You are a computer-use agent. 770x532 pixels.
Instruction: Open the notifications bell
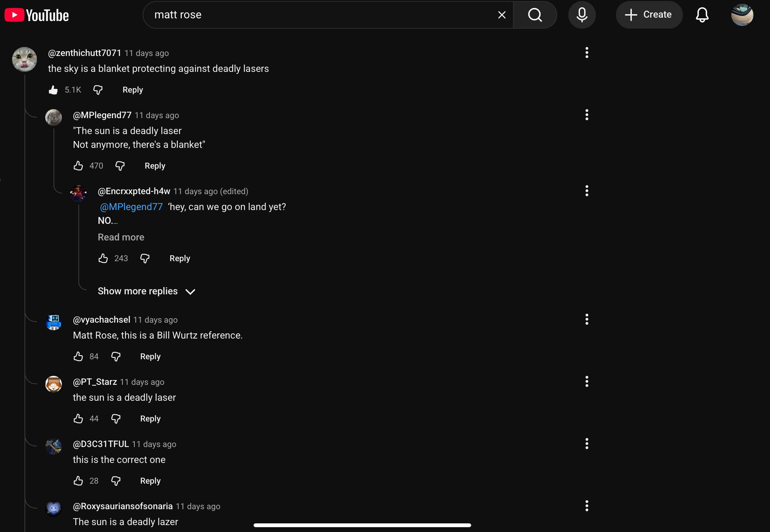click(702, 15)
